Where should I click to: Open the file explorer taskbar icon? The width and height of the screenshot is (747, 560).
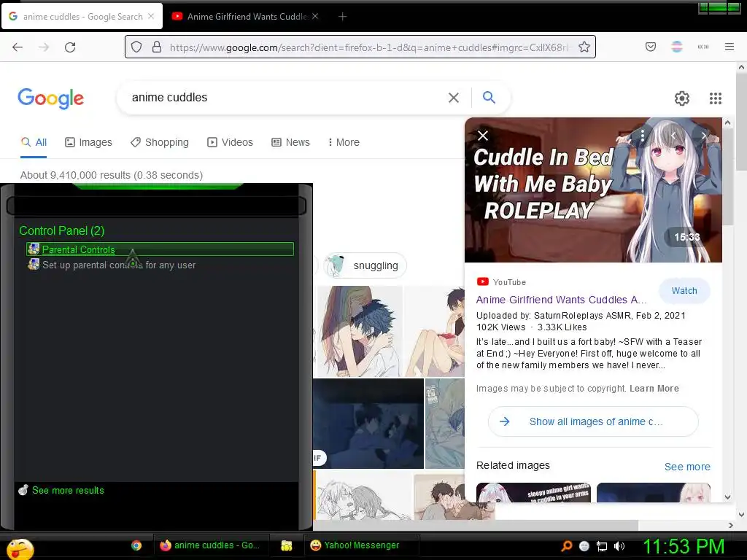pos(286,545)
